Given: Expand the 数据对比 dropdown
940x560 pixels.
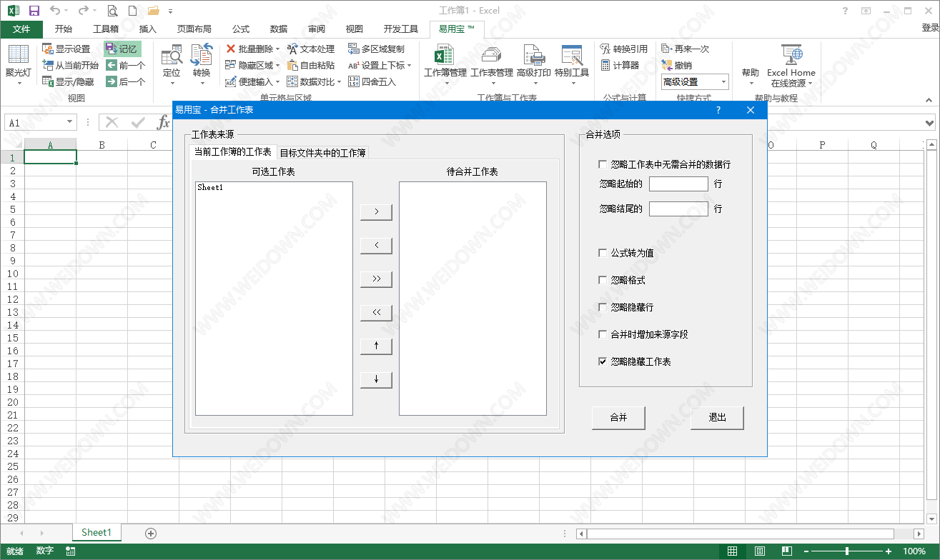Looking at the screenshot, I should [340, 82].
